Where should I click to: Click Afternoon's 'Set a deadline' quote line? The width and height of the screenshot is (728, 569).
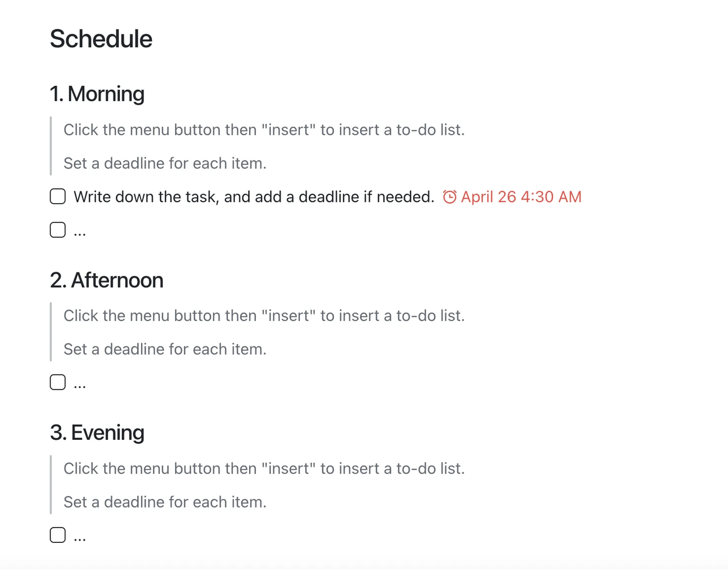pyautogui.click(x=165, y=349)
